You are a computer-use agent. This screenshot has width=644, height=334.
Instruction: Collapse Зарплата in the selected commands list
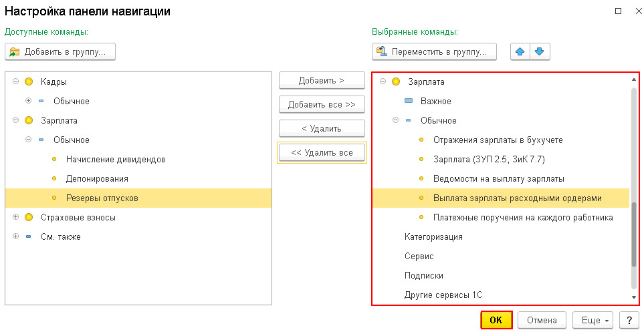pyautogui.click(x=383, y=81)
